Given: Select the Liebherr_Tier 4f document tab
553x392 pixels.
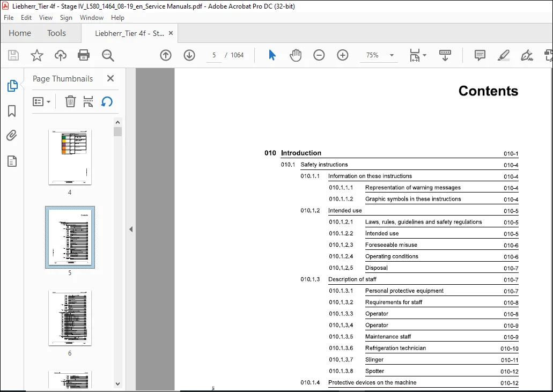Looking at the screenshot, I should click(129, 33).
